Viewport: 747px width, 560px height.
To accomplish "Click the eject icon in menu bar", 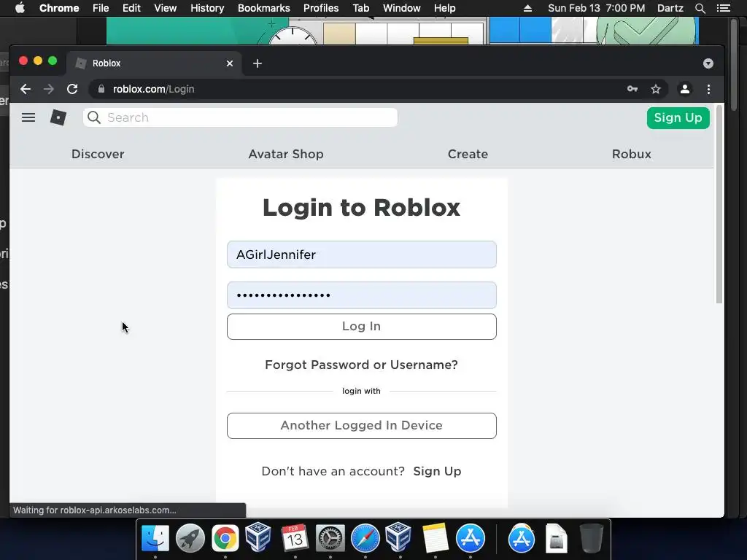I will pos(527,8).
